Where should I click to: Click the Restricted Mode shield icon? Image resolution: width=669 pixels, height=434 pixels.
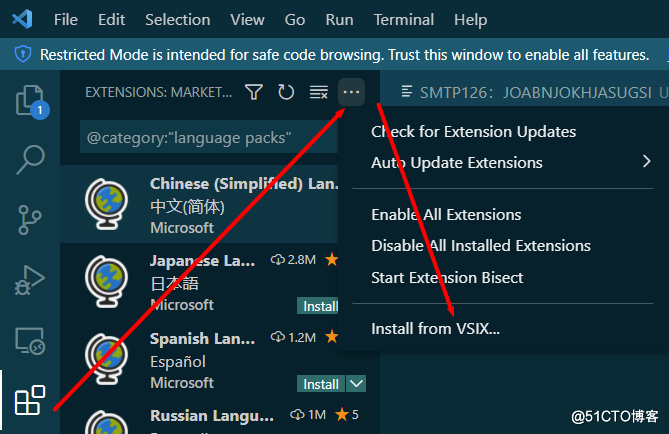(23, 55)
